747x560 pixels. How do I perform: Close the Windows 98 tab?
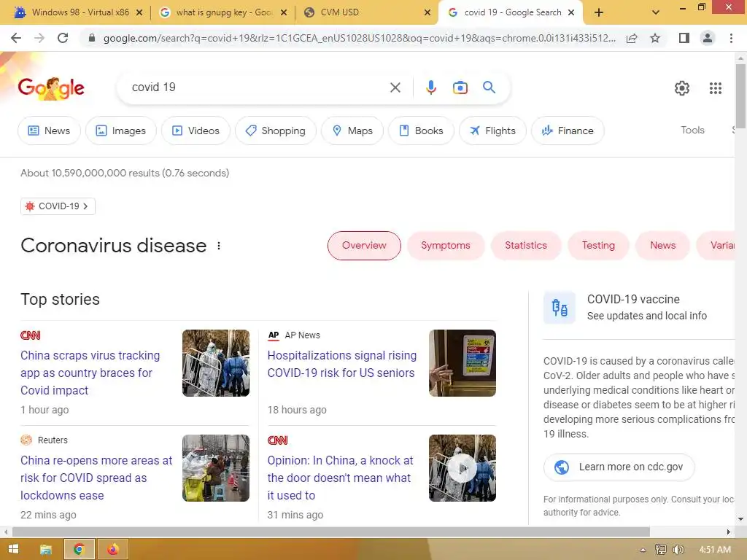point(139,12)
